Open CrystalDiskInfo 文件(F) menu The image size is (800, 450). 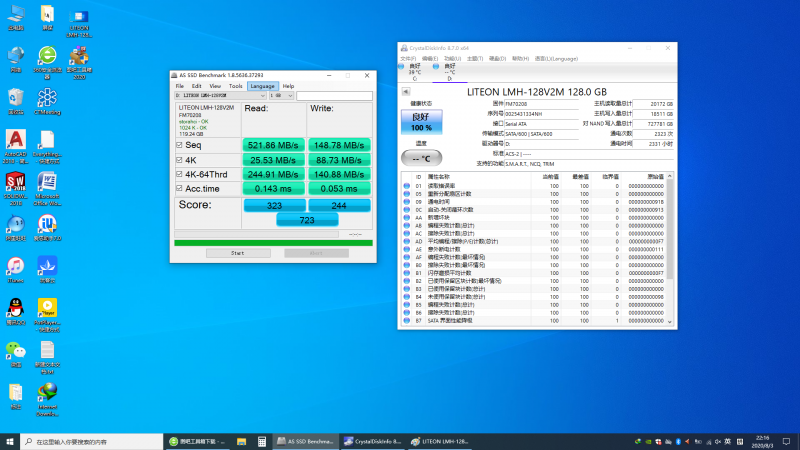(408, 59)
